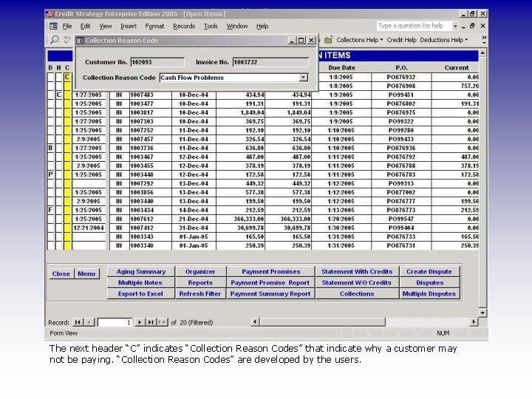532x399 pixels.
Task: Open the Edit menu
Action: tap(85, 26)
